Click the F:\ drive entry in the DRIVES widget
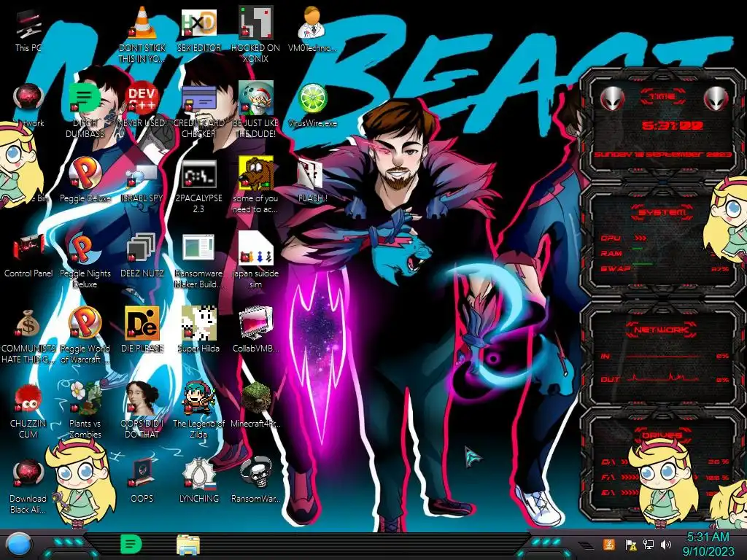Image resolution: width=747 pixels, height=560 pixels. pos(664,477)
